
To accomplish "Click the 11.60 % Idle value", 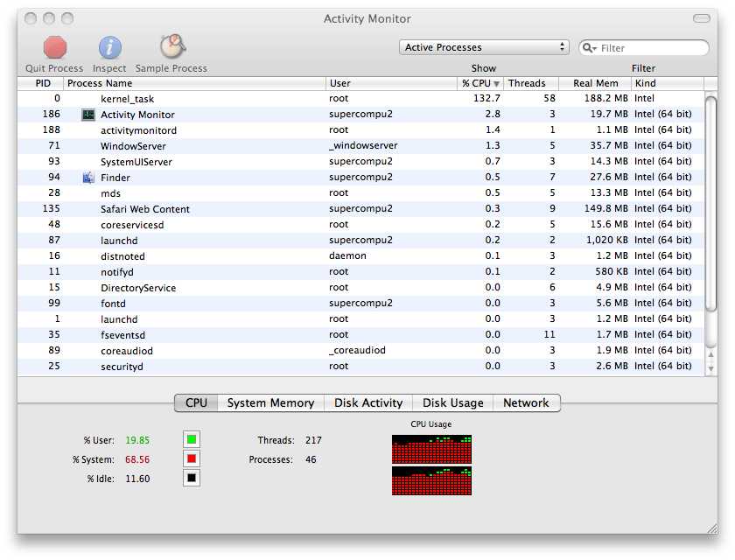I will click(137, 479).
